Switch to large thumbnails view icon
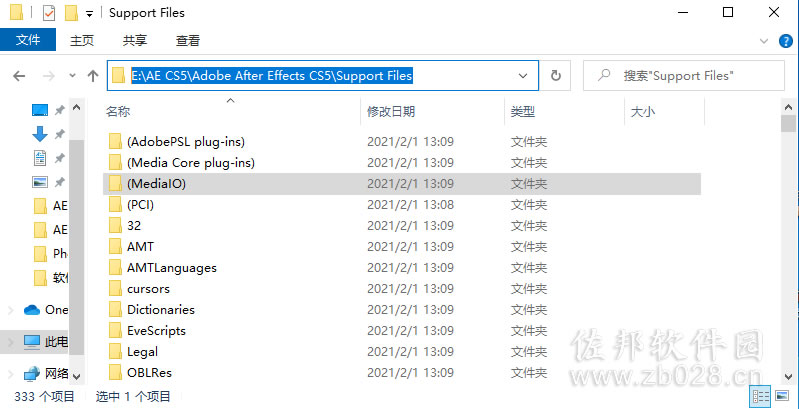This screenshot has height=409, width=799. pos(782,395)
